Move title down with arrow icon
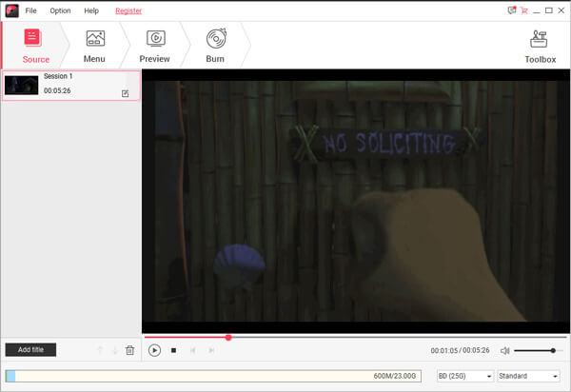571x392 pixels. click(x=115, y=350)
